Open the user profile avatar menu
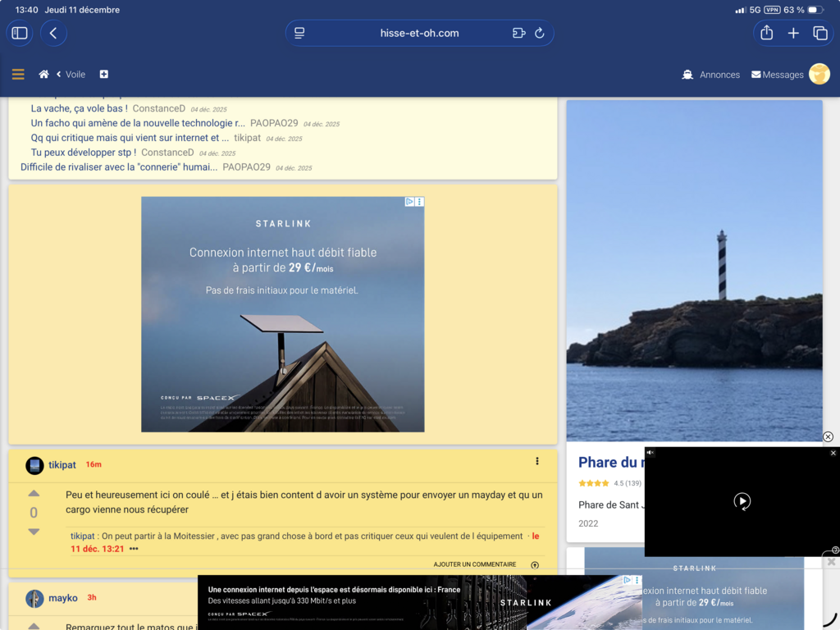 [819, 75]
